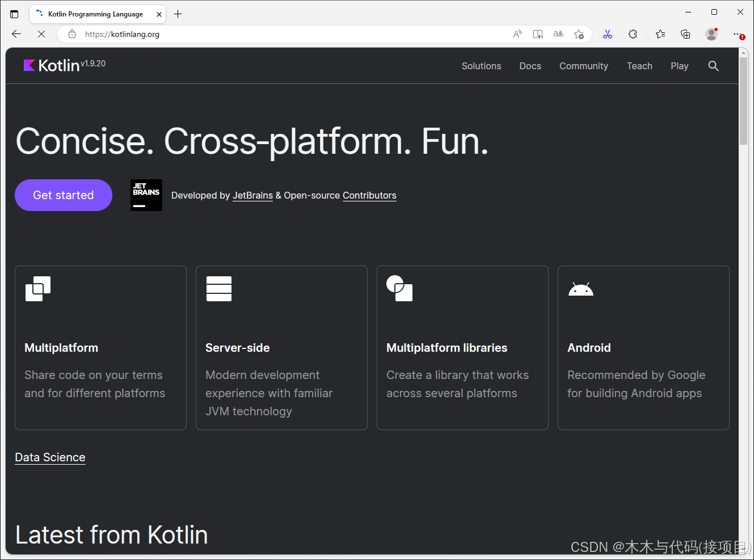The width and height of the screenshot is (754, 560).
Task: Open the site search with the magnifier icon
Action: (713, 66)
